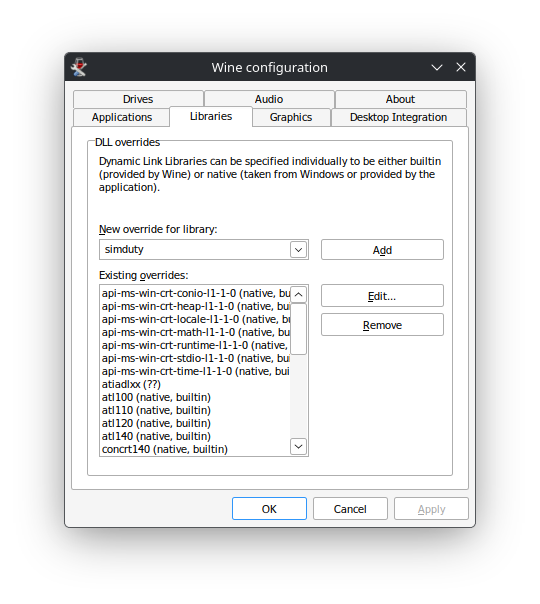This screenshot has width=540, height=604.
Task: Select api-ms-win-crt-math-l1-1-0 override
Action: click(195, 332)
